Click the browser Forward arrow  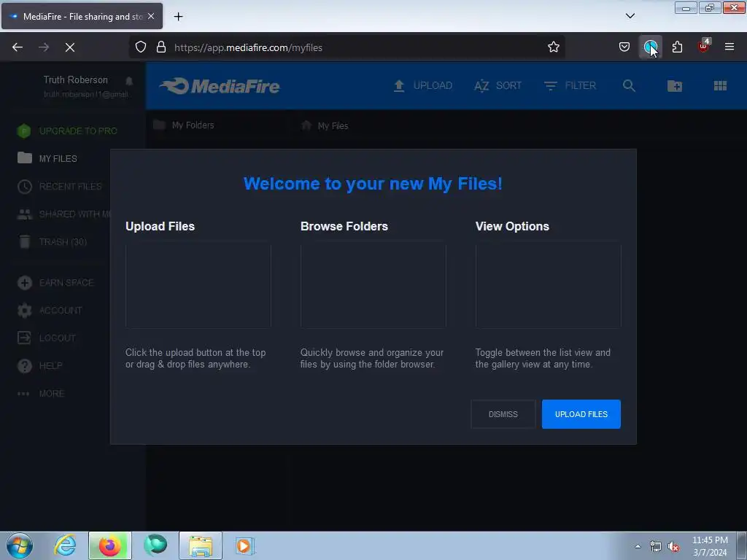(44, 47)
